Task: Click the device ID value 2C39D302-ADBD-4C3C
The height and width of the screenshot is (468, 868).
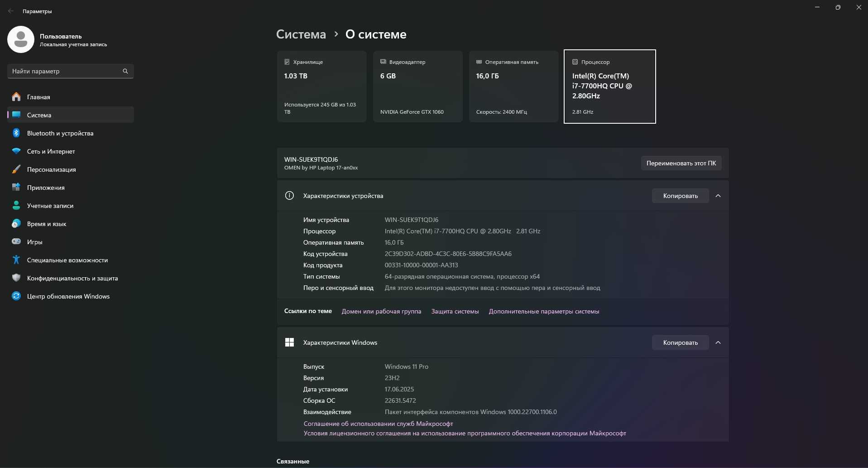Action: click(x=448, y=254)
